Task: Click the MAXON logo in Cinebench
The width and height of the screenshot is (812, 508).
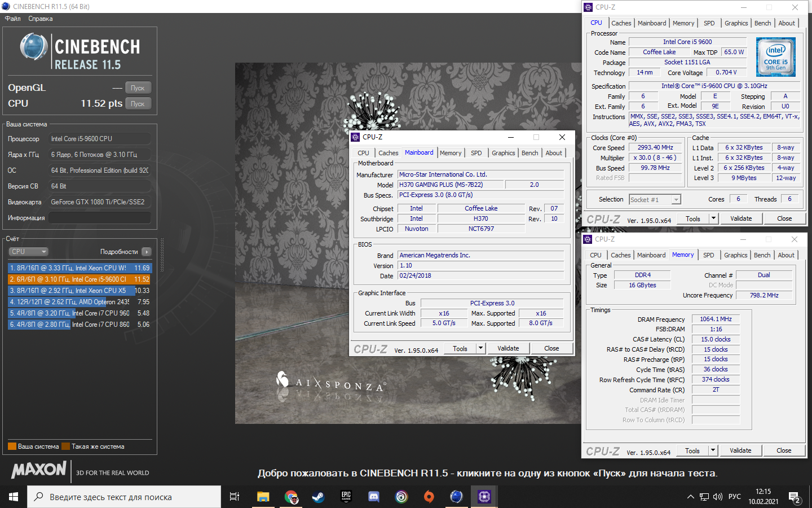Action: [x=39, y=470]
